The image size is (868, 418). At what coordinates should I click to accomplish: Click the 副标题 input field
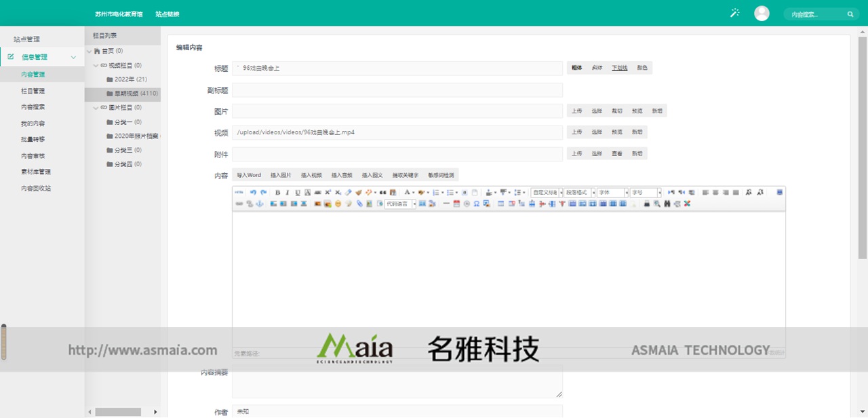(397, 90)
